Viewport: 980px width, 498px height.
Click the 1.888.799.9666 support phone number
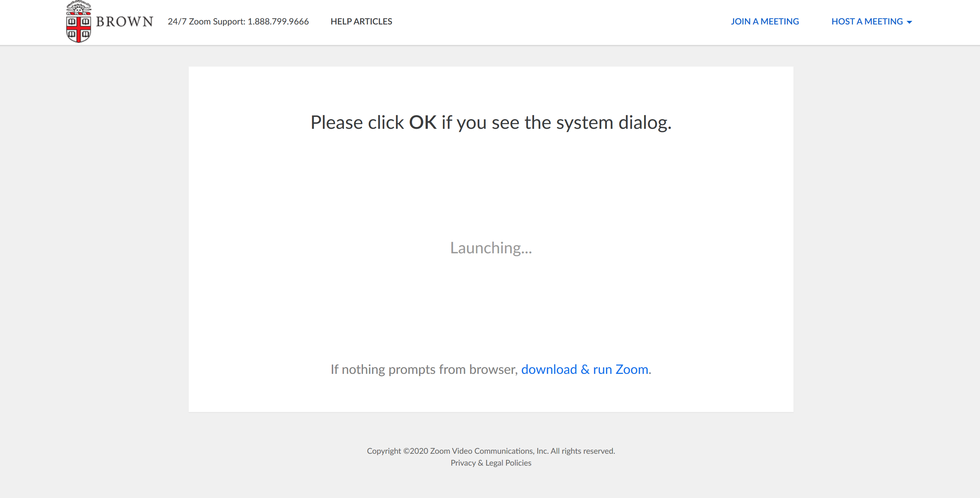278,22
